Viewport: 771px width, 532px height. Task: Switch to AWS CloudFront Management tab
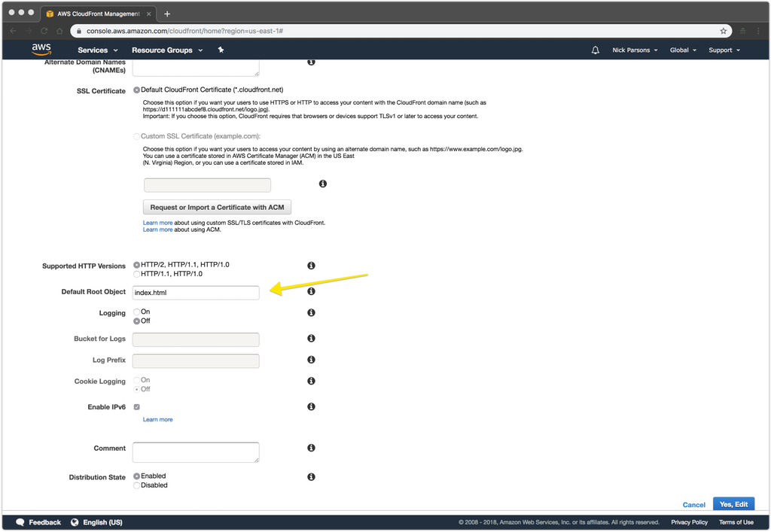point(98,14)
